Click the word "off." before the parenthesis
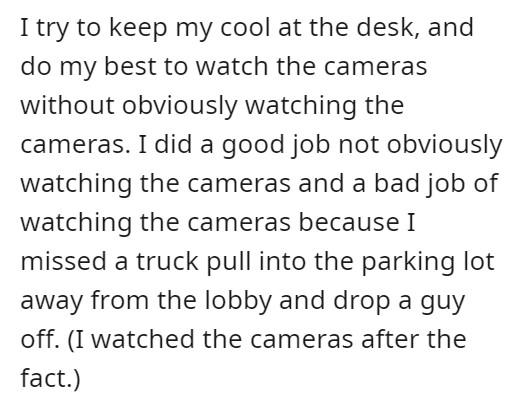509x403 pixels. (x=40, y=339)
